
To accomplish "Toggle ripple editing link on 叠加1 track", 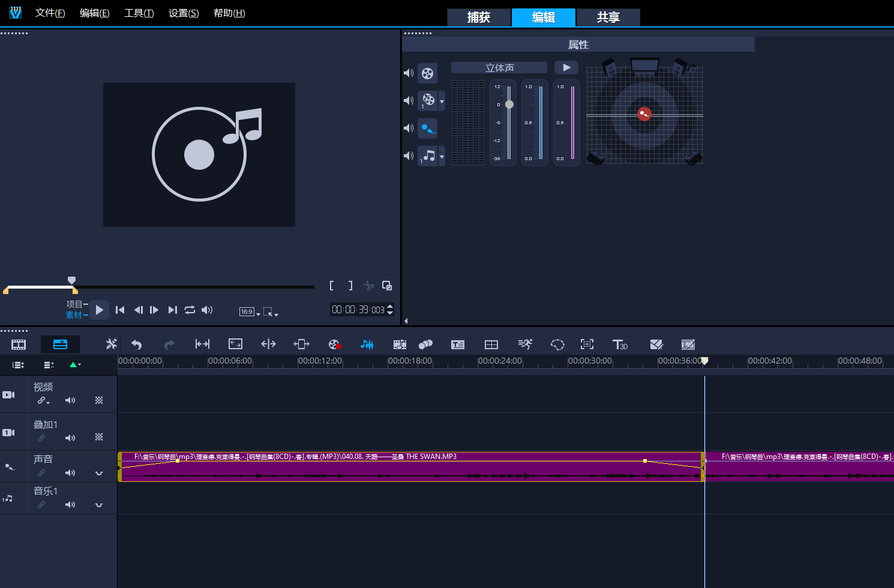I will point(41,438).
